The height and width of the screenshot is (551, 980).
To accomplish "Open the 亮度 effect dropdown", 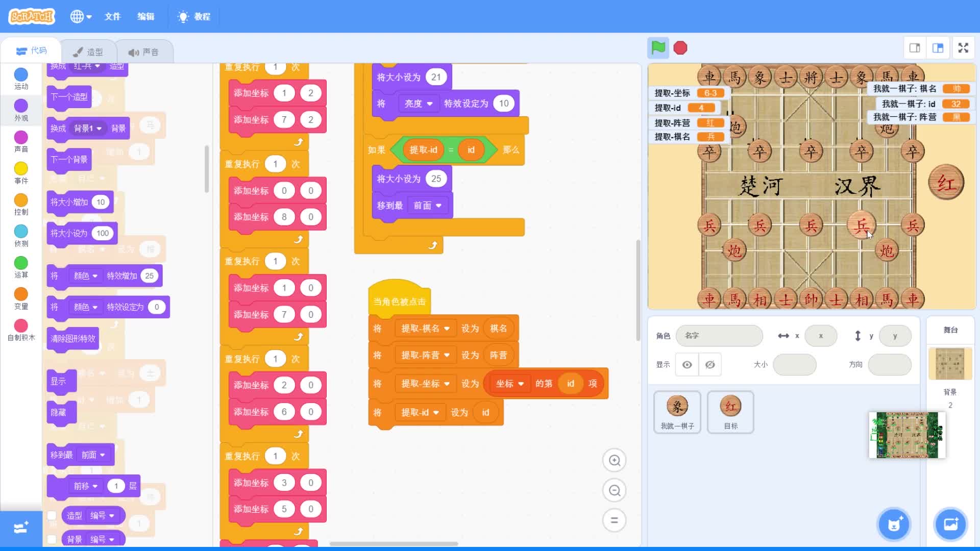I will [418, 104].
